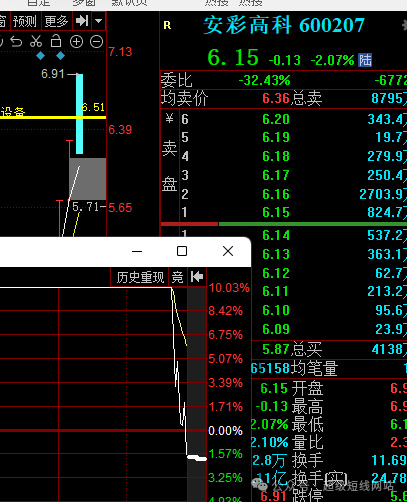Select sell level 3 price 6.17
Viewport: 407px width, 502px height.
pos(276,175)
